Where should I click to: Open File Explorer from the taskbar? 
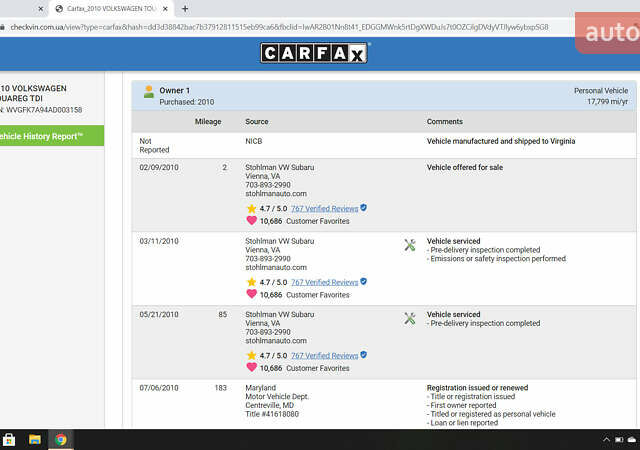coord(35,439)
